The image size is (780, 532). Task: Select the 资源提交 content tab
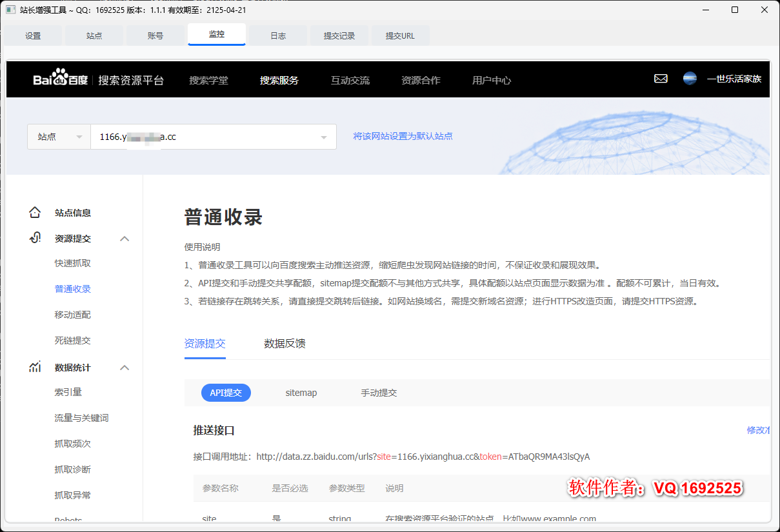[x=205, y=344]
